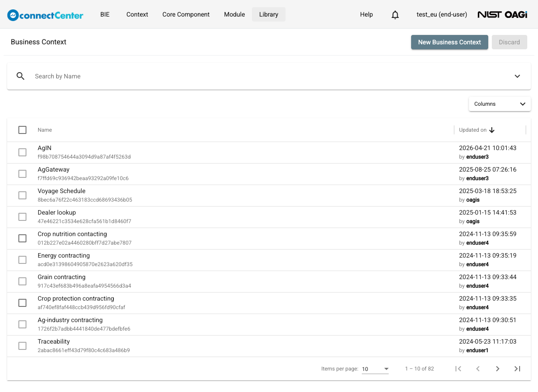The width and height of the screenshot is (538, 392).
Task: Expand advanced search options chevron
Action: tap(517, 76)
